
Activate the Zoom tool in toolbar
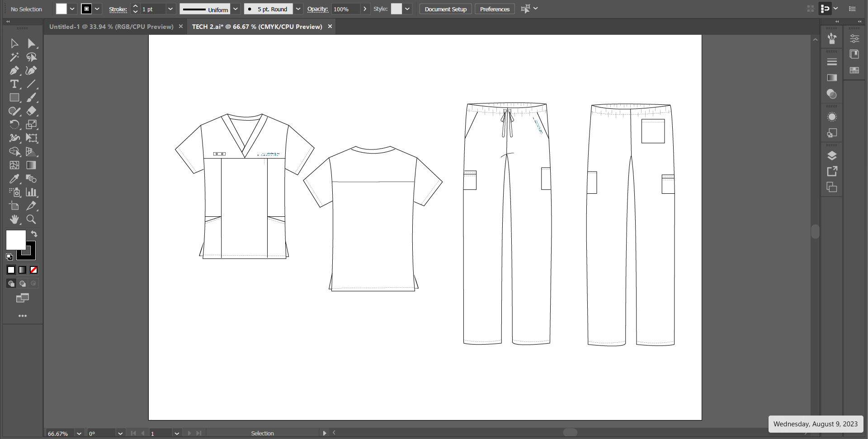tap(31, 219)
